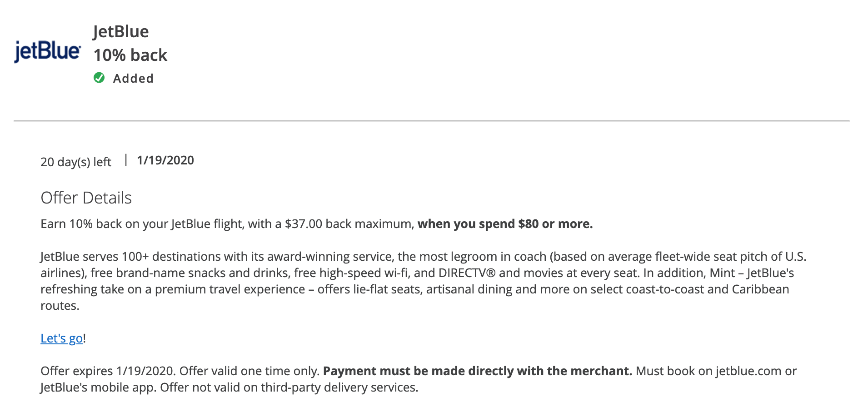Screen dimensions: 868x417
Task: Click the 20 day(s) left text
Action: (x=76, y=162)
